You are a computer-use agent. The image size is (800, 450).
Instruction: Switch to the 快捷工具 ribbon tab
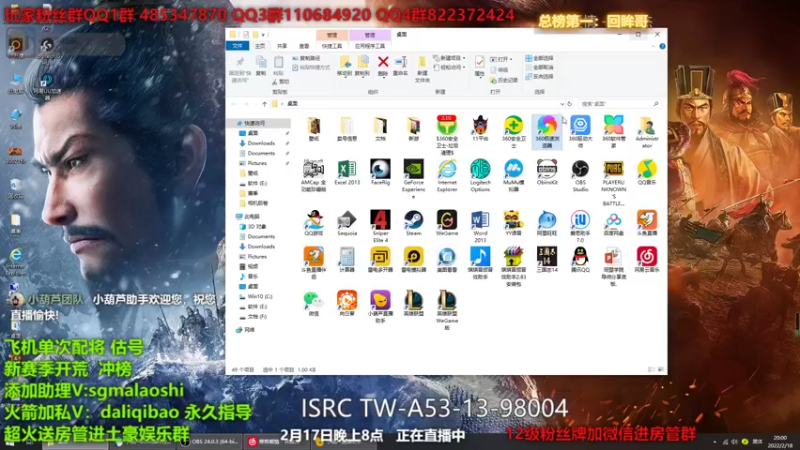[332, 46]
